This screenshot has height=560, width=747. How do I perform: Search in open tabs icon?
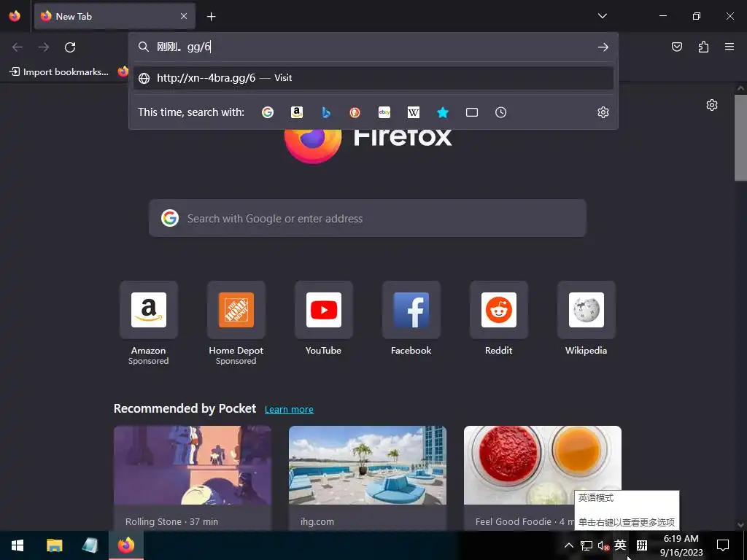472,112
